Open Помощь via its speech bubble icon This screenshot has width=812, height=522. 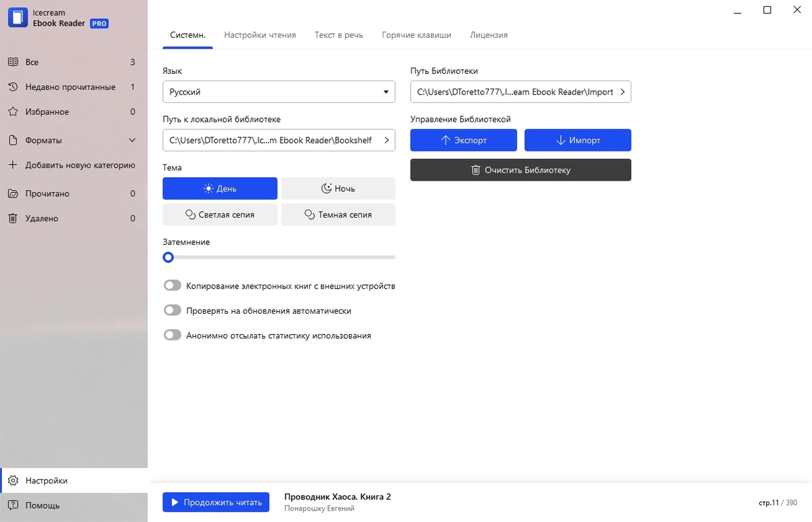click(13, 505)
